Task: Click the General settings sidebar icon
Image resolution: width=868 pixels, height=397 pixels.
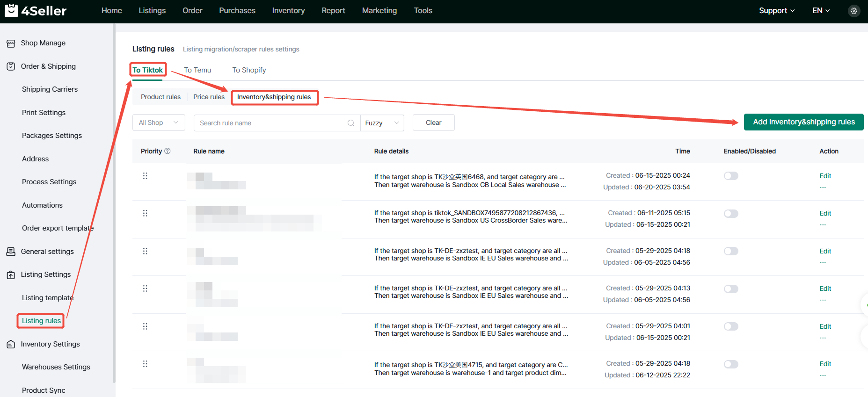Action: click(11, 252)
